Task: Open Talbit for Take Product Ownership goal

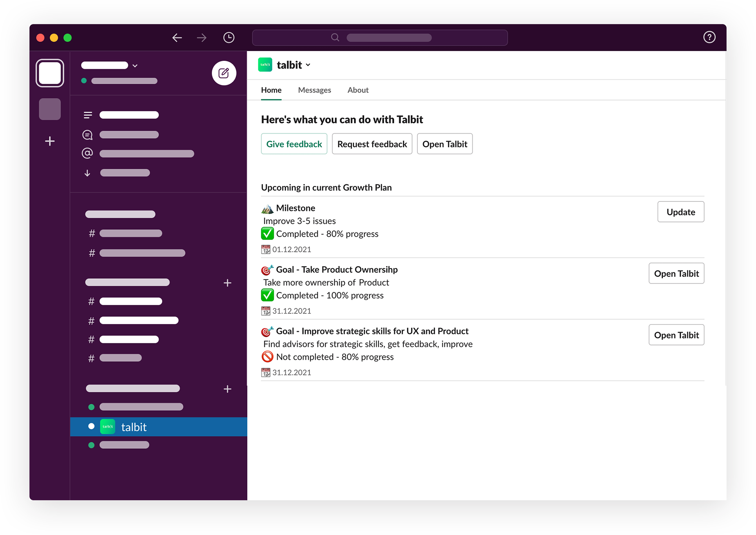Action: [676, 273]
